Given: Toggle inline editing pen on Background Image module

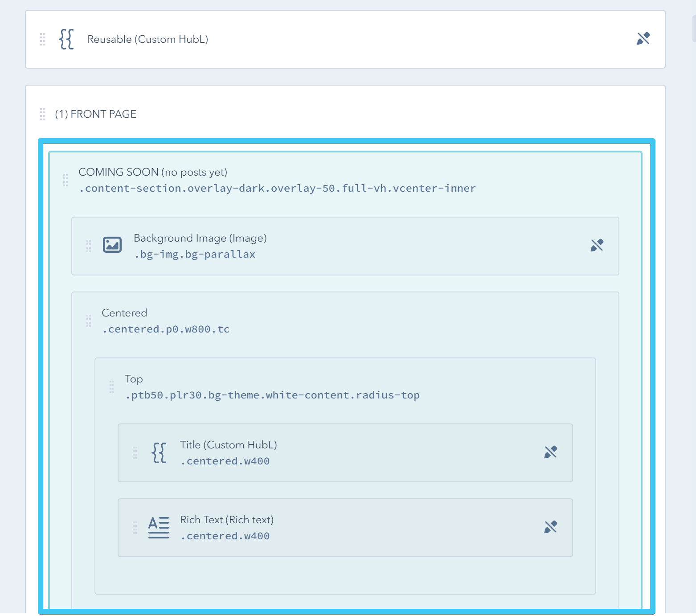Looking at the screenshot, I should 597,245.
